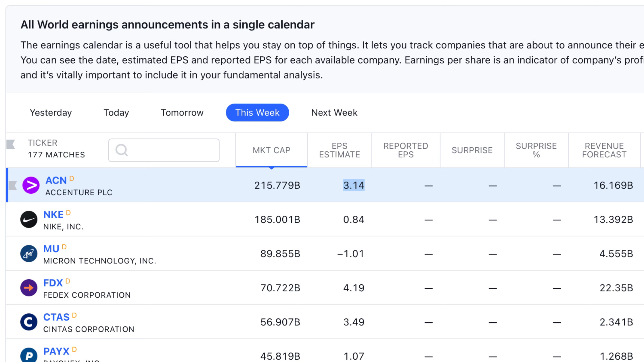Click the 215.779B market cap value
The height and width of the screenshot is (362, 644).
point(277,186)
